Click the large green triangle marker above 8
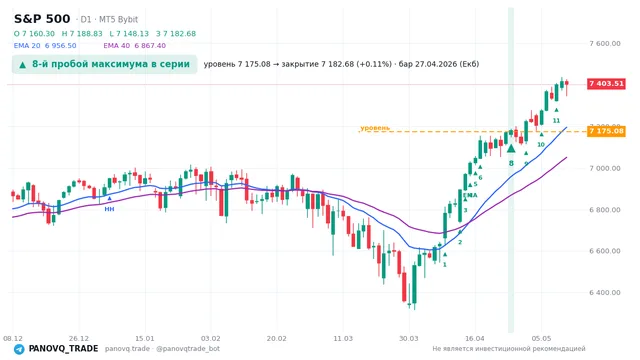The height and width of the screenshot is (360, 640). tap(511, 149)
